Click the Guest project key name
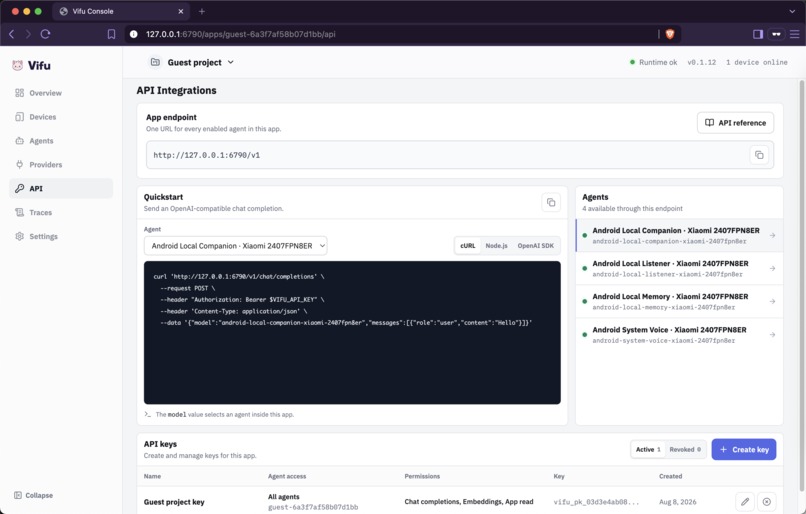This screenshot has height=514, width=806. (x=174, y=502)
